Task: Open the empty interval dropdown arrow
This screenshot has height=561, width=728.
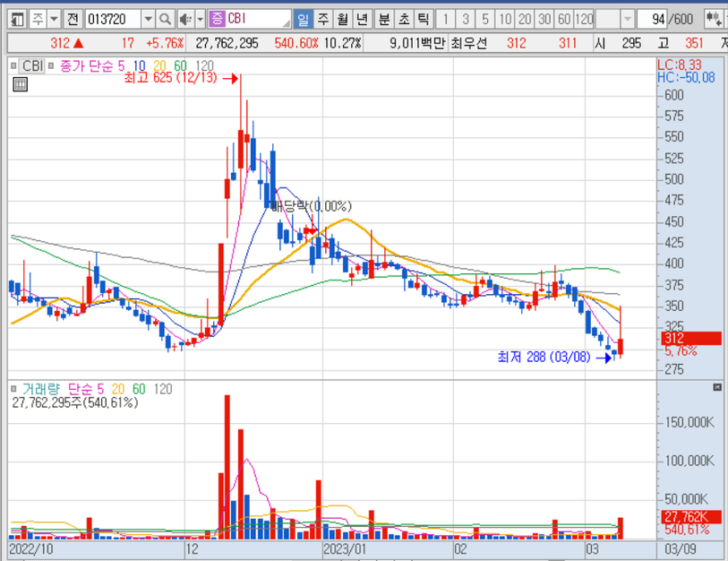Action: [627, 19]
